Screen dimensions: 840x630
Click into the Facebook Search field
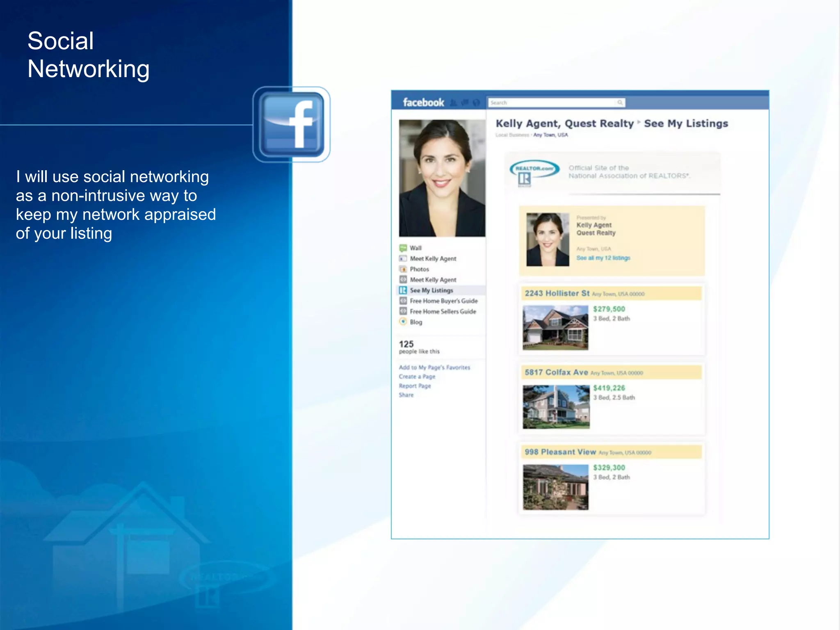click(x=557, y=103)
